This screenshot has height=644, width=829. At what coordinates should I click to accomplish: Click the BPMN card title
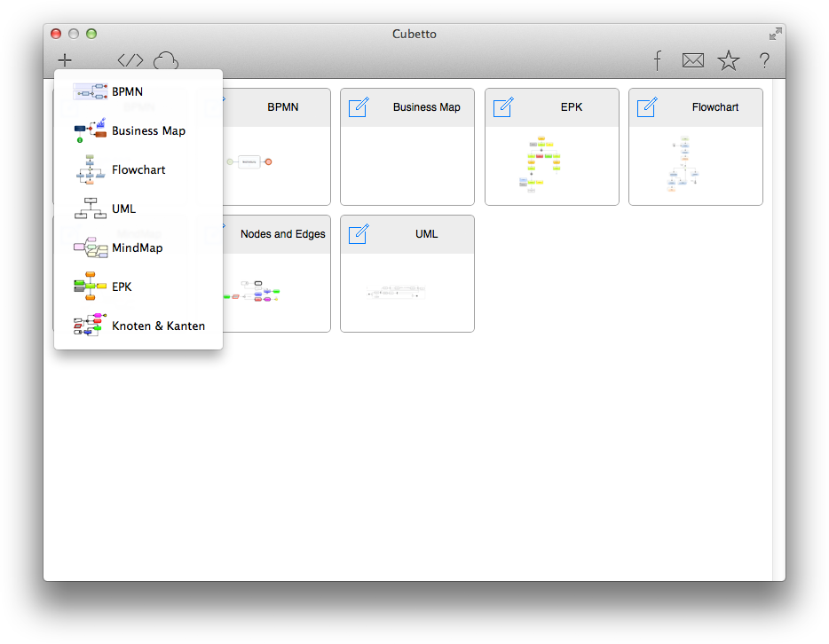click(x=283, y=107)
